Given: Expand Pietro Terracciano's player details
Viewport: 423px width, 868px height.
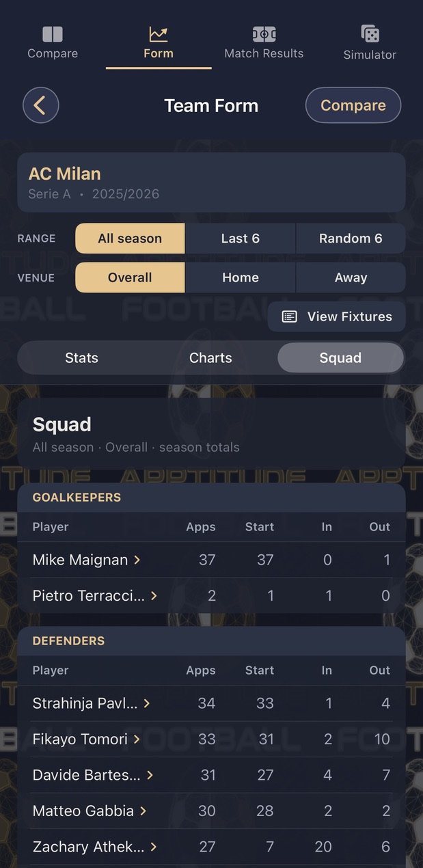Looking at the screenshot, I should pyautogui.click(x=95, y=595).
